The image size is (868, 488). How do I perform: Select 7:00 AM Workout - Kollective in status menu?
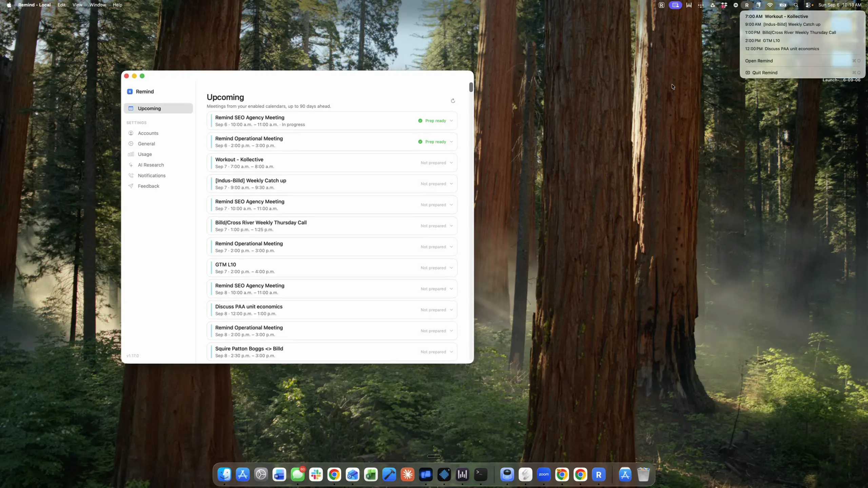click(803, 16)
